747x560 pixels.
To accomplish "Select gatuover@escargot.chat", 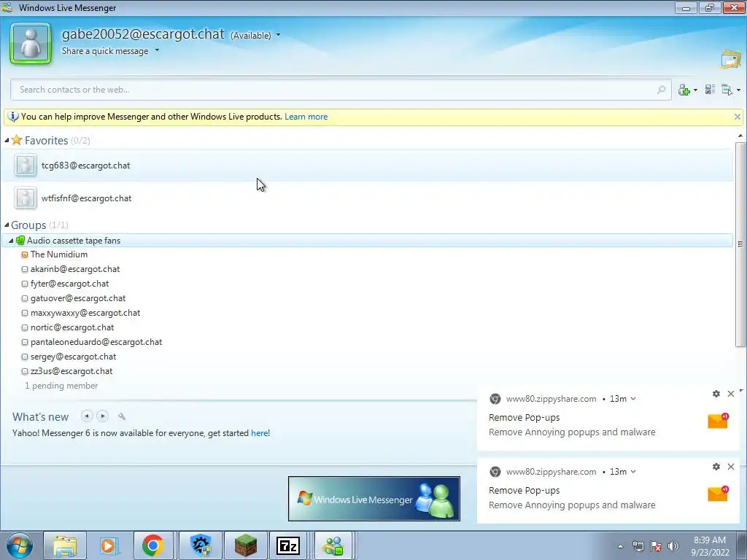I will [78, 298].
